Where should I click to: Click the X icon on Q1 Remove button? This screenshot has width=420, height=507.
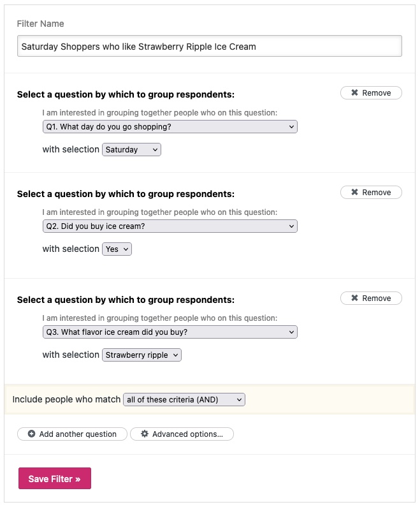tap(355, 93)
